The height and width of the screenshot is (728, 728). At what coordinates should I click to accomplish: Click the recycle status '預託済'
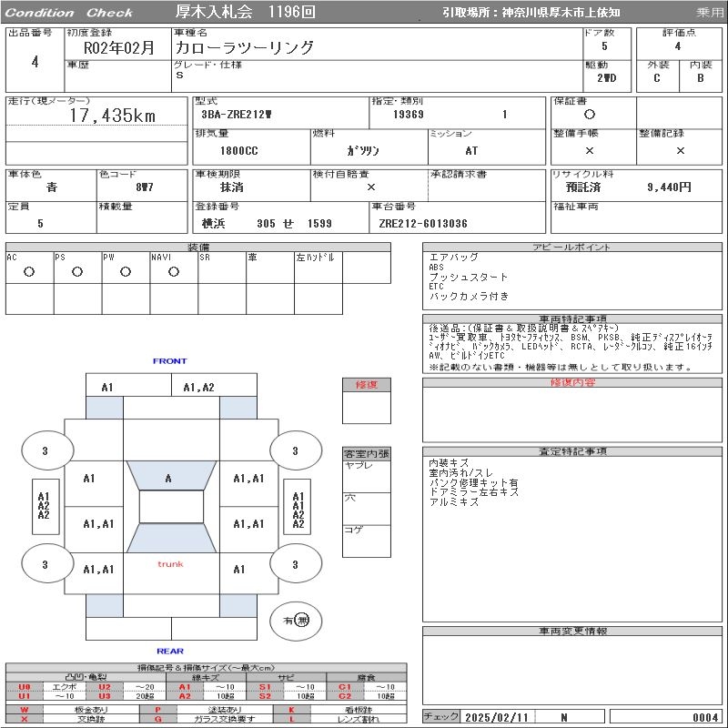pyautogui.click(x=583, y=187)
